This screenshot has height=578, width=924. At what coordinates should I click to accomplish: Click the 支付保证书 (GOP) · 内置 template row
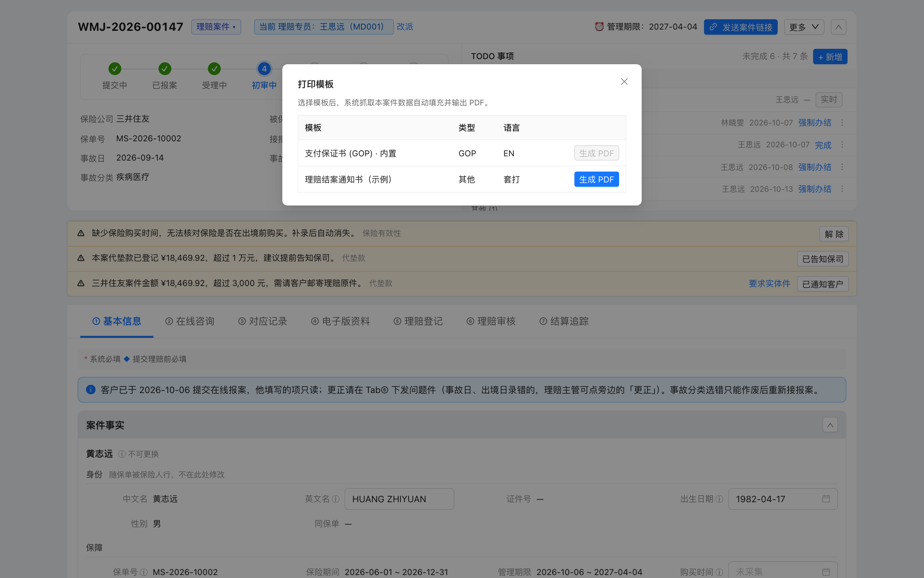pos(462,153)
